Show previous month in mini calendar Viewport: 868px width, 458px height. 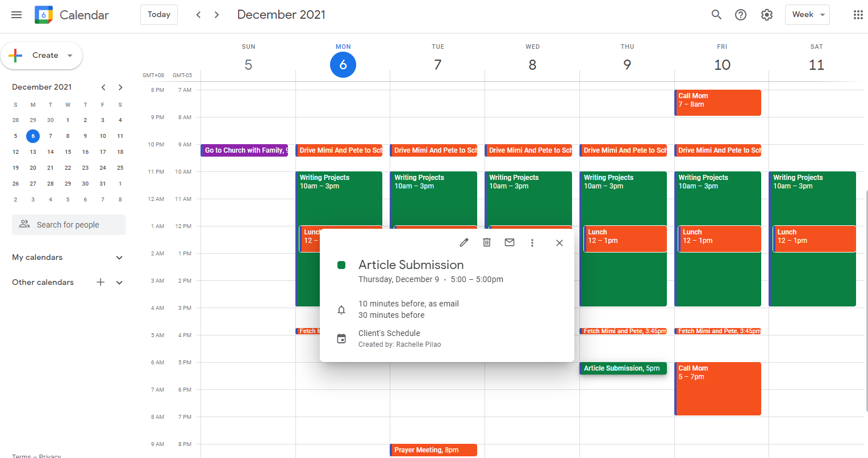103,87
